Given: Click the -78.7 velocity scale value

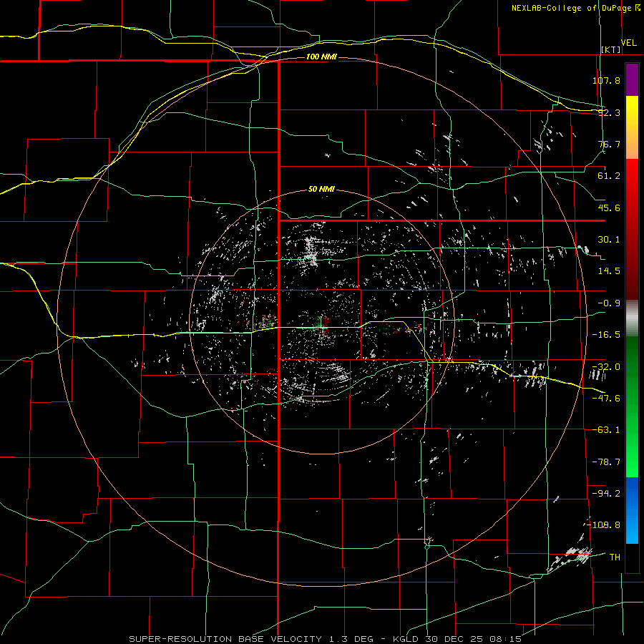Looking at the screenshot, I should point(606,462).
